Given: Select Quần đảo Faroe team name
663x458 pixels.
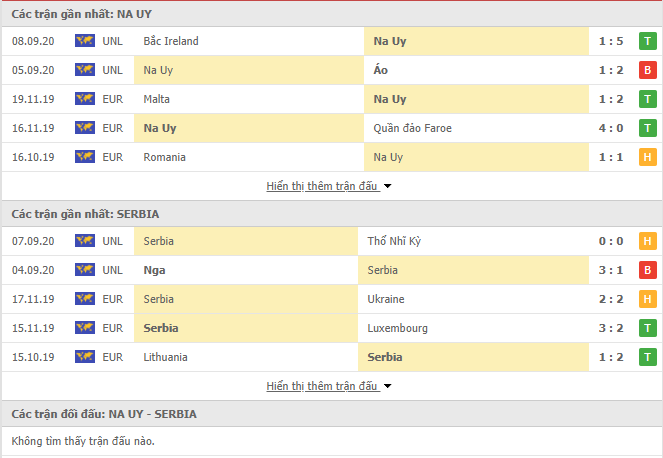Looking at the screenshot, I should point(412,128).
